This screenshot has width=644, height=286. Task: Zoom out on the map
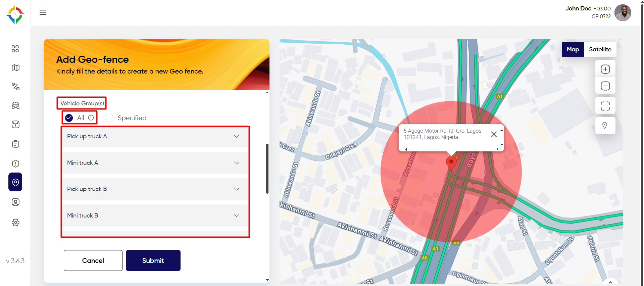pos(605,86)
